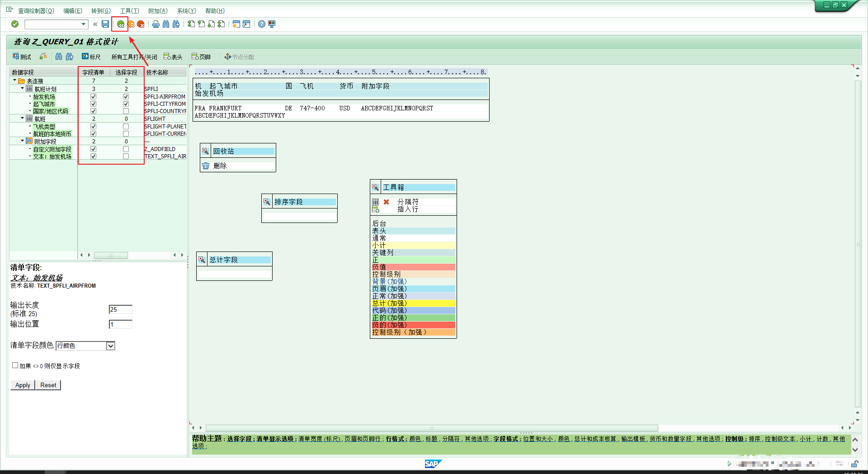
Task: Click the 删除 trash can icon
Action: point(206,166)
